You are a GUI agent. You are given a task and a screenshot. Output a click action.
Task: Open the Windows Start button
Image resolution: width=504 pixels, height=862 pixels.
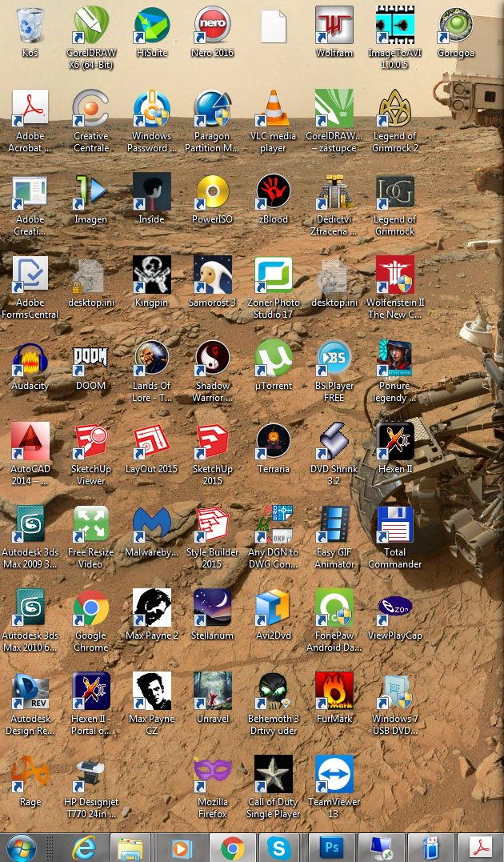(21, 848)
